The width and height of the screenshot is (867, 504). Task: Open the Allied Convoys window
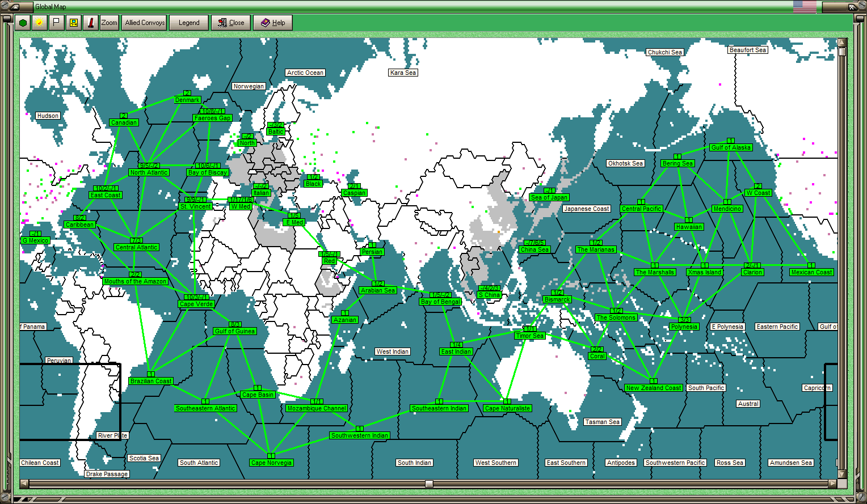click(x=144, y=23)
